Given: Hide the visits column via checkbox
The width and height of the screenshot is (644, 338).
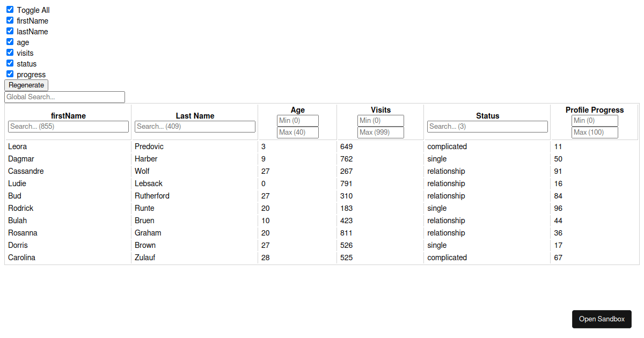Looking at the screenshot, I should 10,53.
